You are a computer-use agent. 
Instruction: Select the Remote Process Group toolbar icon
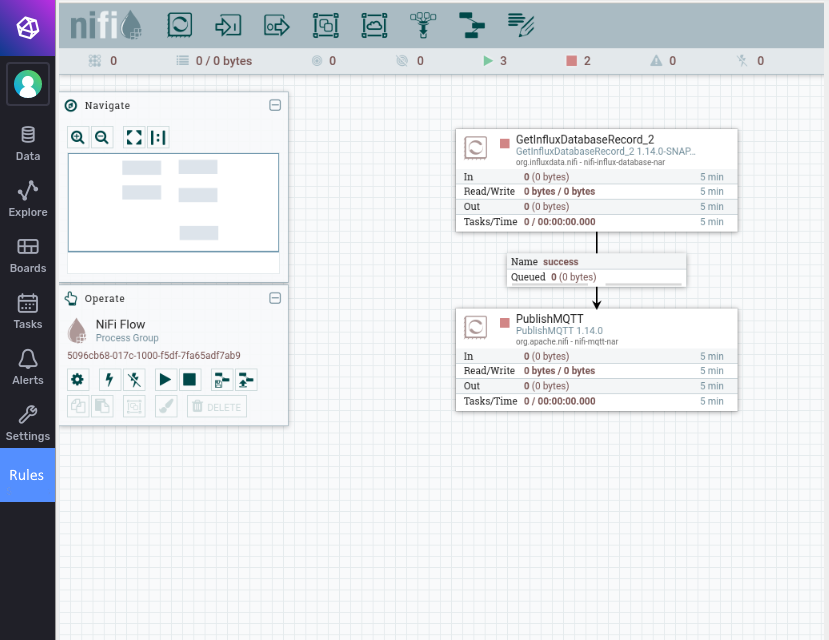pyautogui.click(x=374, y=25)
